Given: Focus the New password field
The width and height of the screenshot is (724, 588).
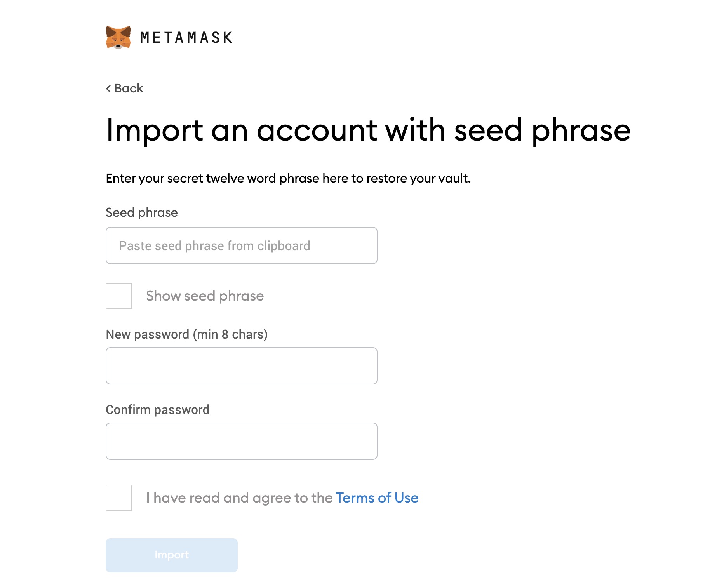Looking at the screenshot, I should coord(241,366).
